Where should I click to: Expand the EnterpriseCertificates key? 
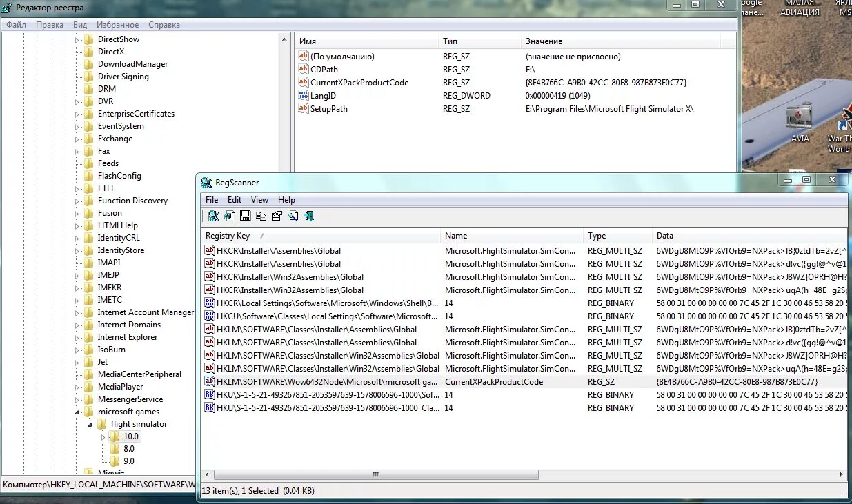(77, 114)
